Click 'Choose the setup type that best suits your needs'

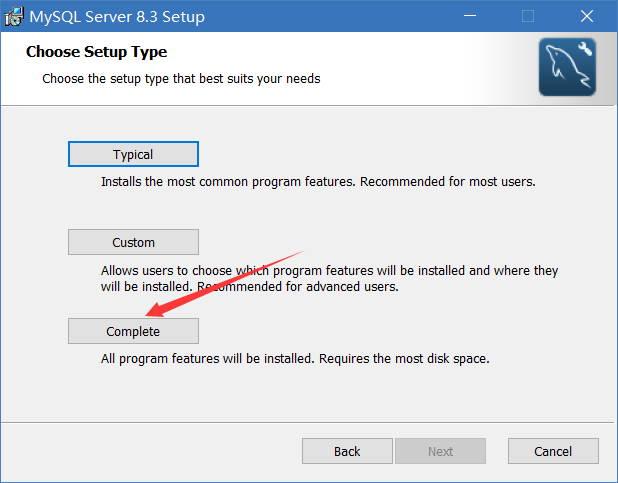[181, 79]
